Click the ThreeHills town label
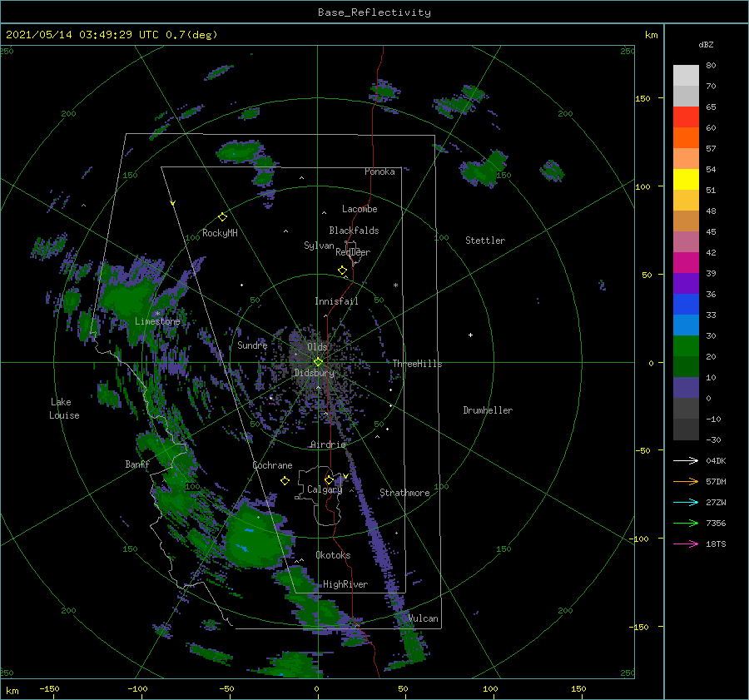The width and height of the screenshot is (749, 700). [x=418, y=364]
